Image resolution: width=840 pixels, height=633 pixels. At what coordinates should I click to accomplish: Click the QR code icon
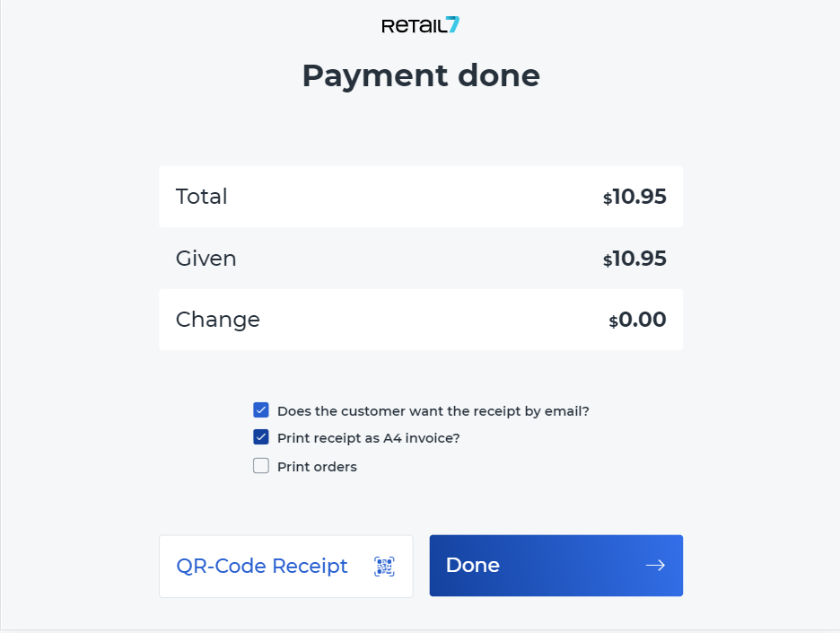pos(384,567)
